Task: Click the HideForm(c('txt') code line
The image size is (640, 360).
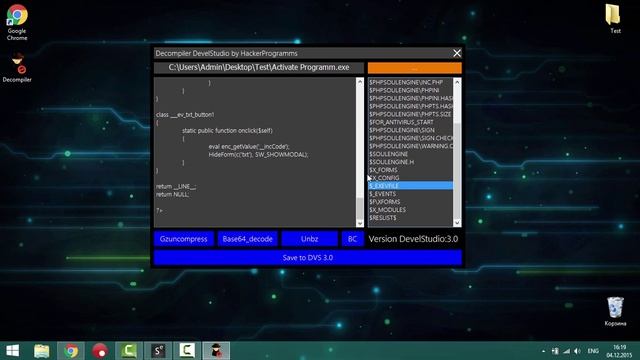Action: pyautogui.click(x=258, y=154)
